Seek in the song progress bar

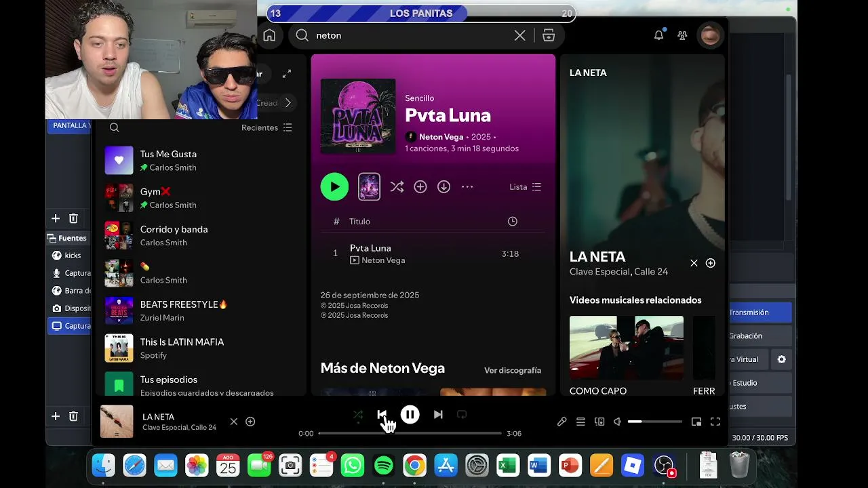click(410, 433)
